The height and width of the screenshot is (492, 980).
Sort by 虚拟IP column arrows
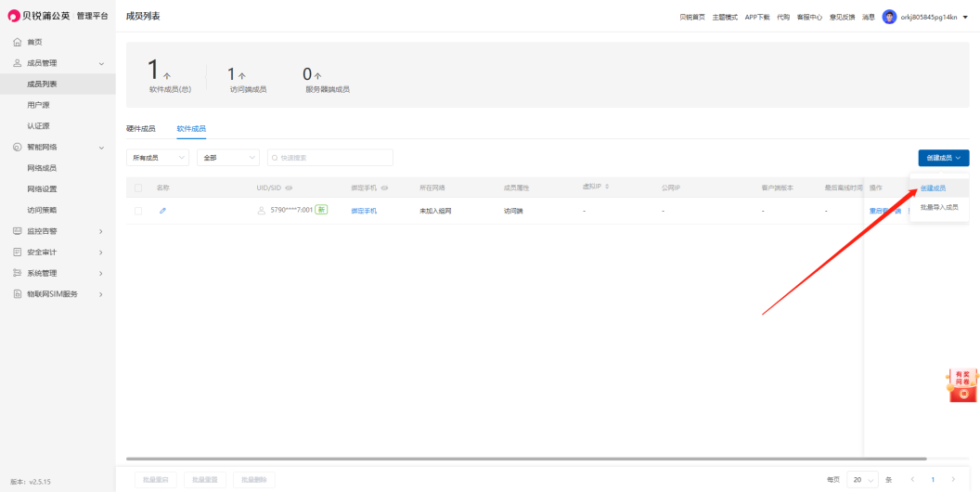pos(606,187)
